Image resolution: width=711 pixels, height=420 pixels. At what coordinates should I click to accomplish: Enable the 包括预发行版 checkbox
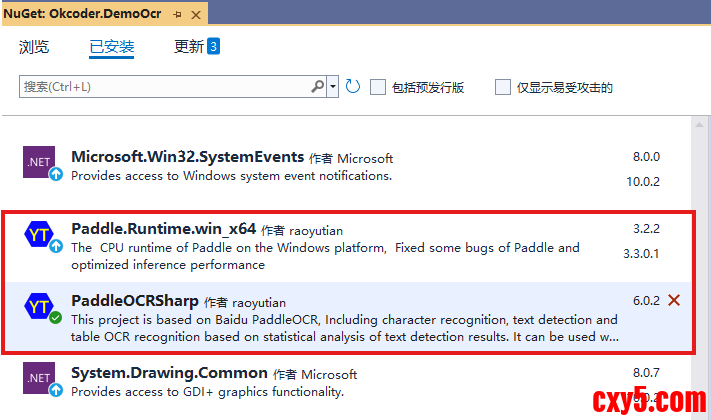pyautogui.click(x=378, y=87)
